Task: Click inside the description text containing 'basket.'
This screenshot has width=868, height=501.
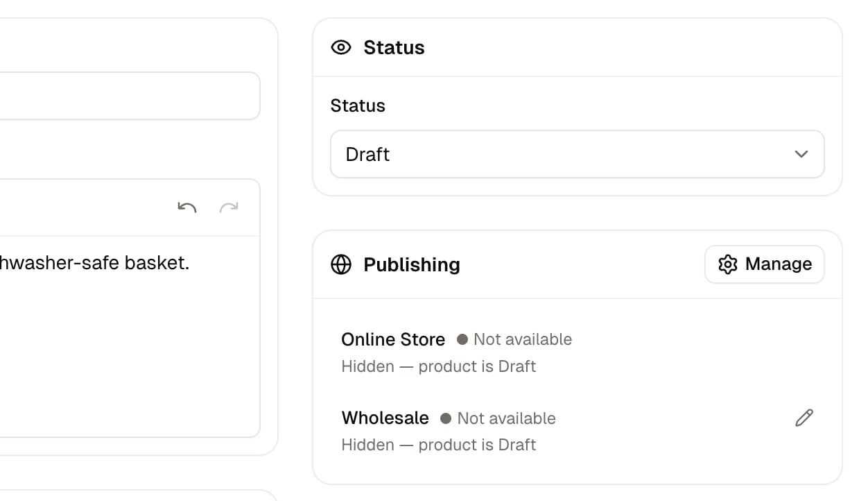Action: (x=95, y=263)
